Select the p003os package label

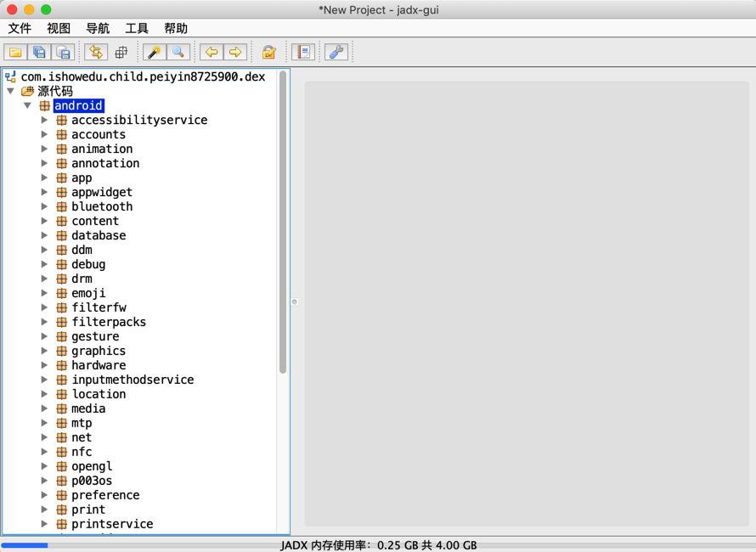pyautogui.click(x=92, y=482)
